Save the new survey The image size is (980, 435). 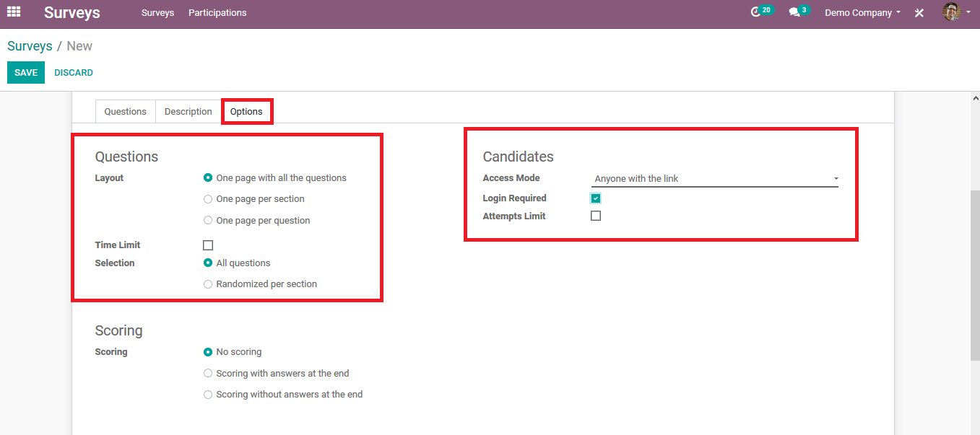pos(26,73)
